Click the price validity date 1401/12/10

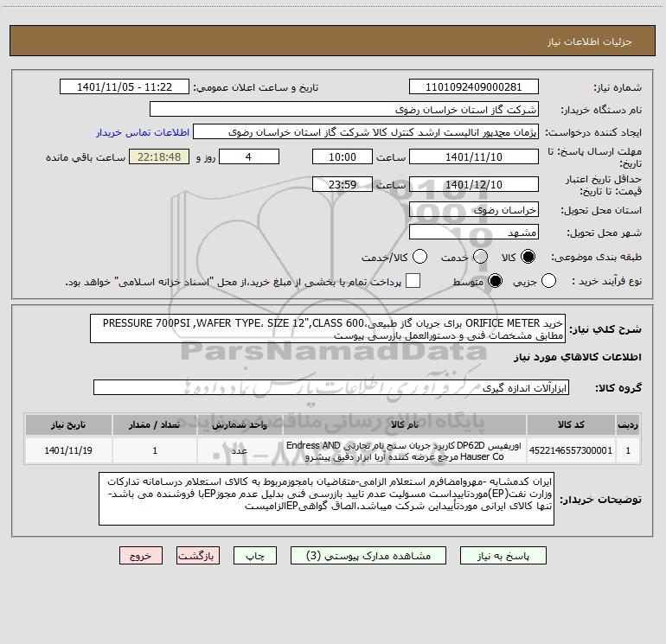point(474,184)
